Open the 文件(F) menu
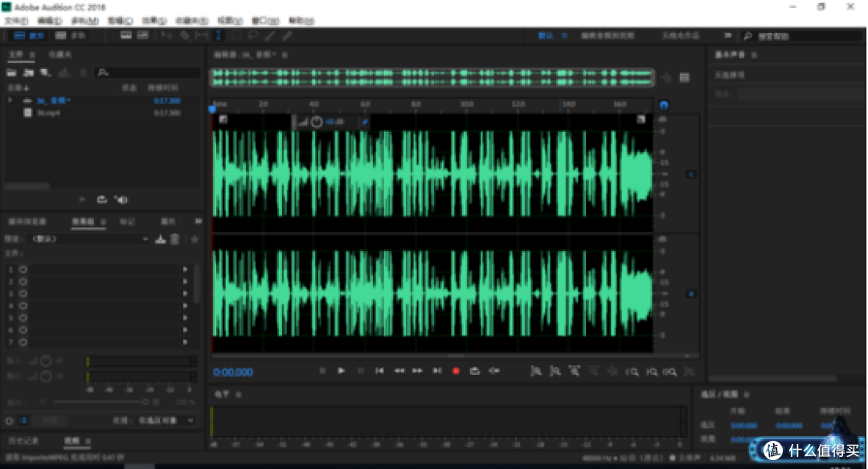Image resolution: width=868 pixels, height=469 pixels. pyautogui.click(x=16, y=20)
